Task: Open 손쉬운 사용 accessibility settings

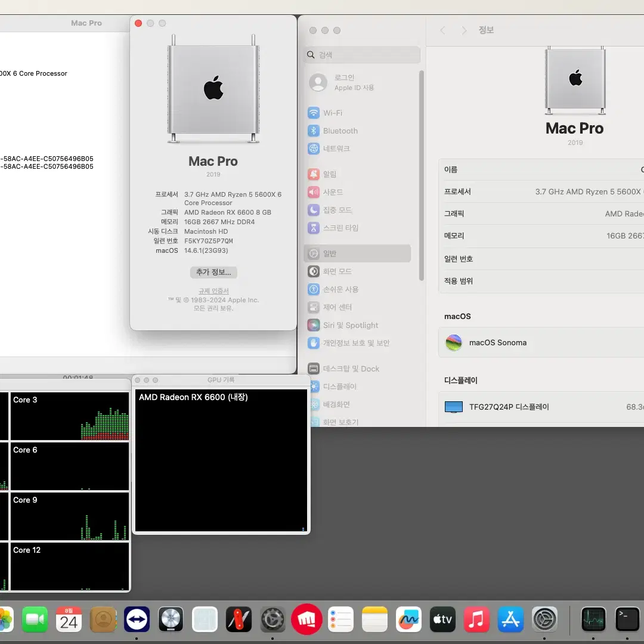Action: coord(357,289)
